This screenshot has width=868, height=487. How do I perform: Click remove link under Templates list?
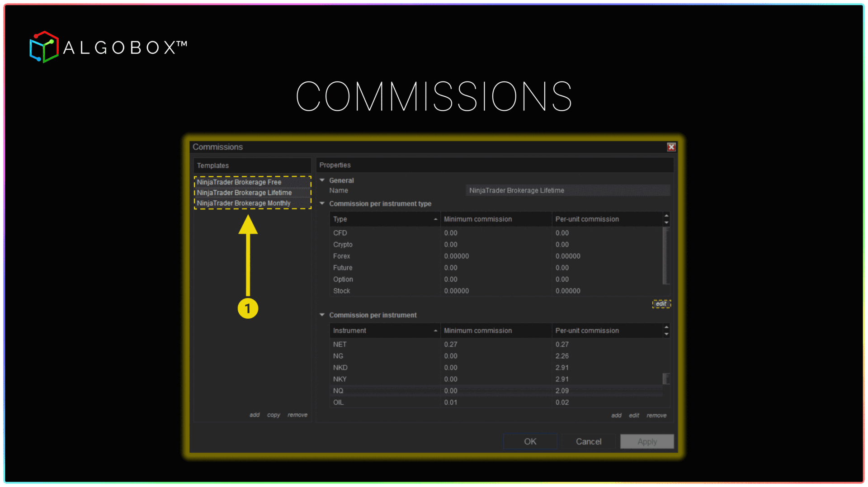(x=297, y=415)
